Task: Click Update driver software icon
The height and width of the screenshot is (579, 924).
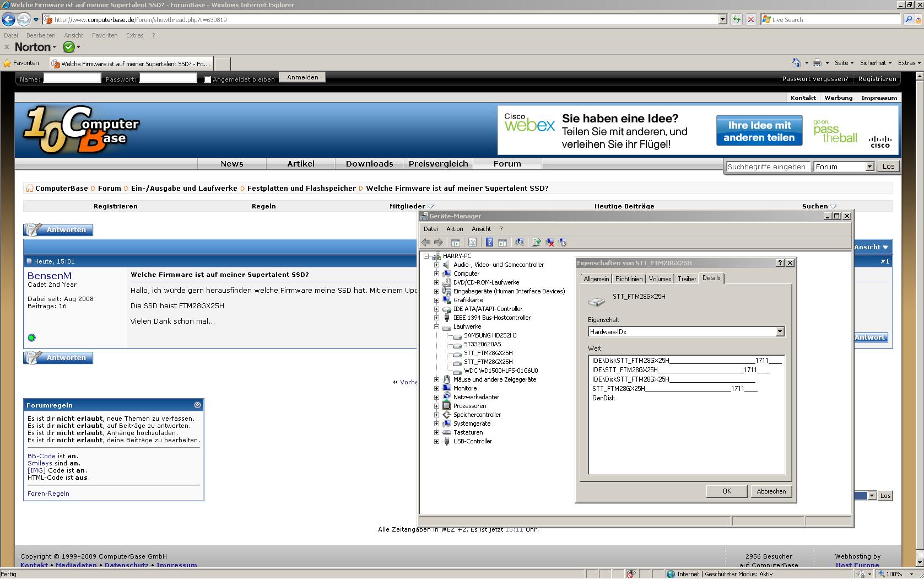Action: pos(537,242)
